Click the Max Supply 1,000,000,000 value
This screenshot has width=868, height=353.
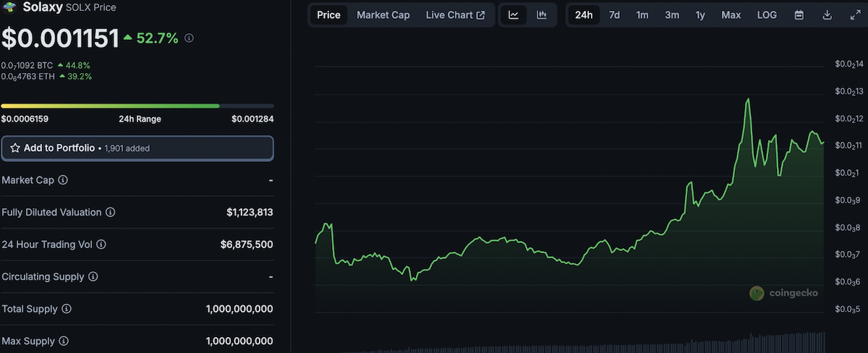point(239,341)
